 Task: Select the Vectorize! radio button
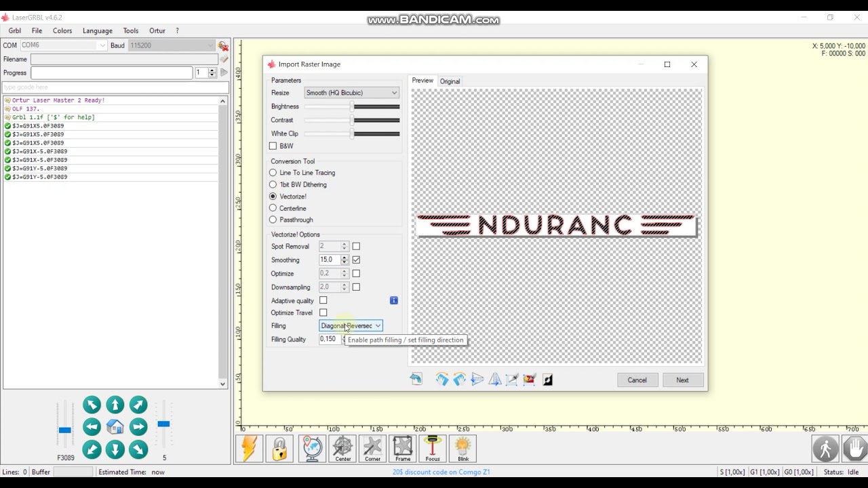click(x=273, y=197)
